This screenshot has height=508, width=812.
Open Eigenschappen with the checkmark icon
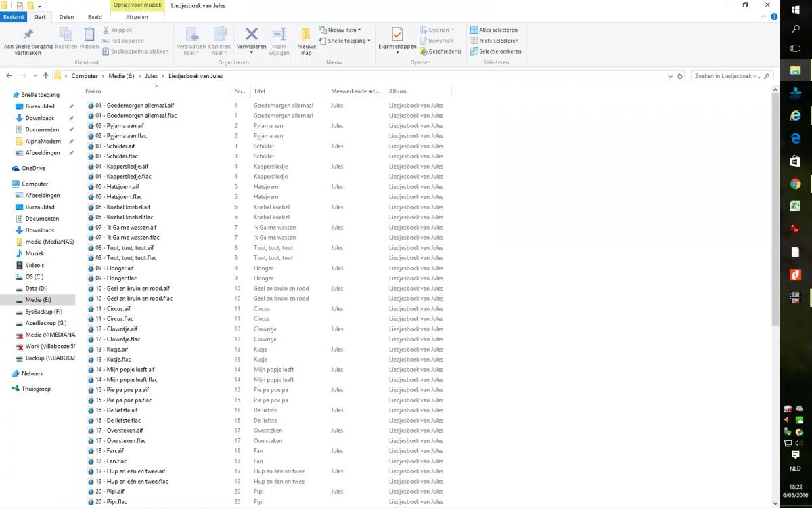coord(397,35)
